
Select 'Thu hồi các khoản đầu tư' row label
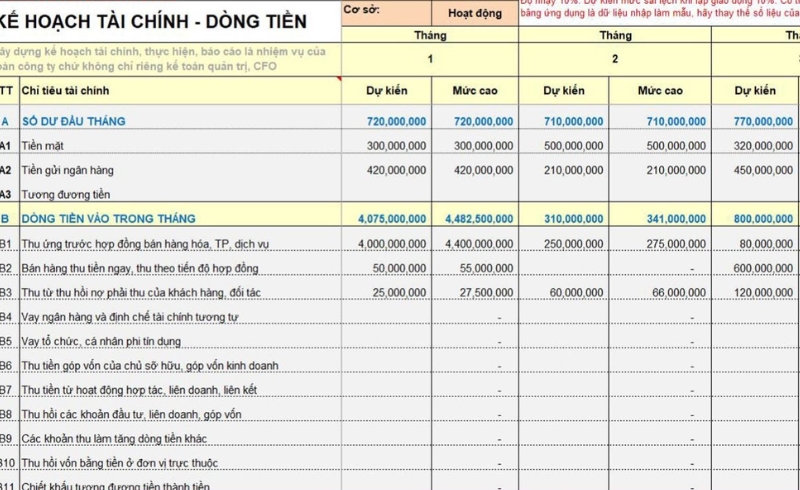coord(132,414)
